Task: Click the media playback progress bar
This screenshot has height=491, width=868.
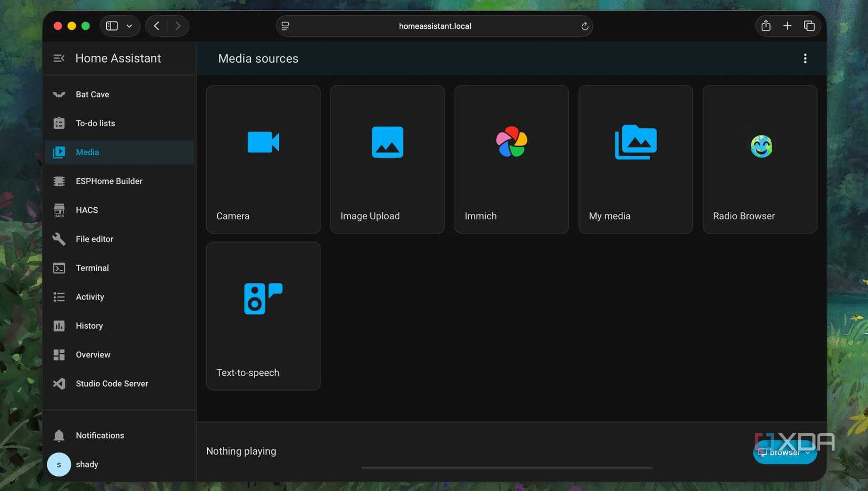Action: [x=506, y=467]
